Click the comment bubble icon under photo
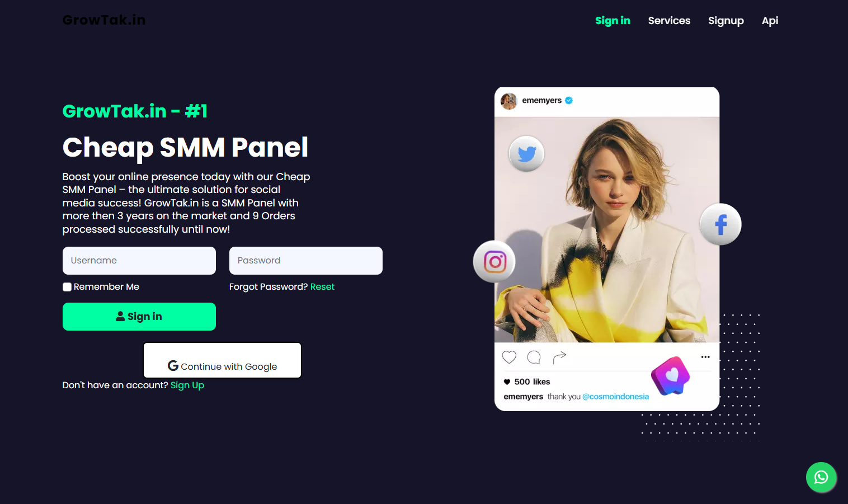848x504 pixels. [x=534, y=357]
